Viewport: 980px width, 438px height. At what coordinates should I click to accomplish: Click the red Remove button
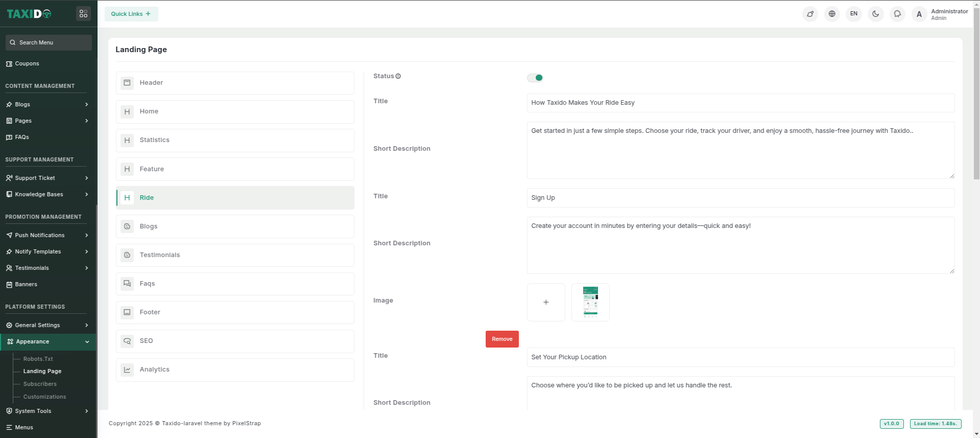(502, 339)
